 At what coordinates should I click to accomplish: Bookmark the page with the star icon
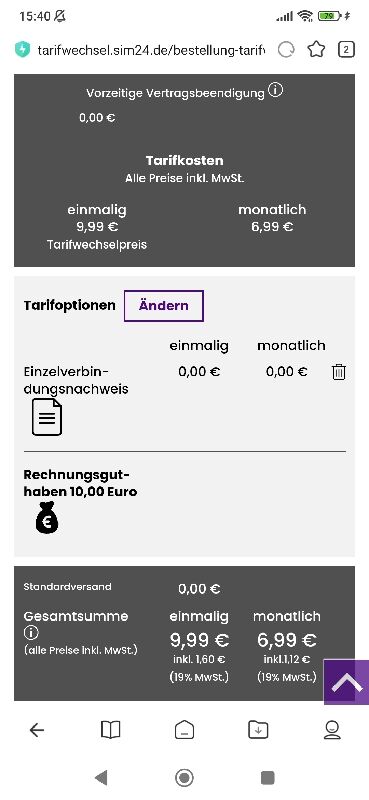pyautogui.click(x=316, y=49)
